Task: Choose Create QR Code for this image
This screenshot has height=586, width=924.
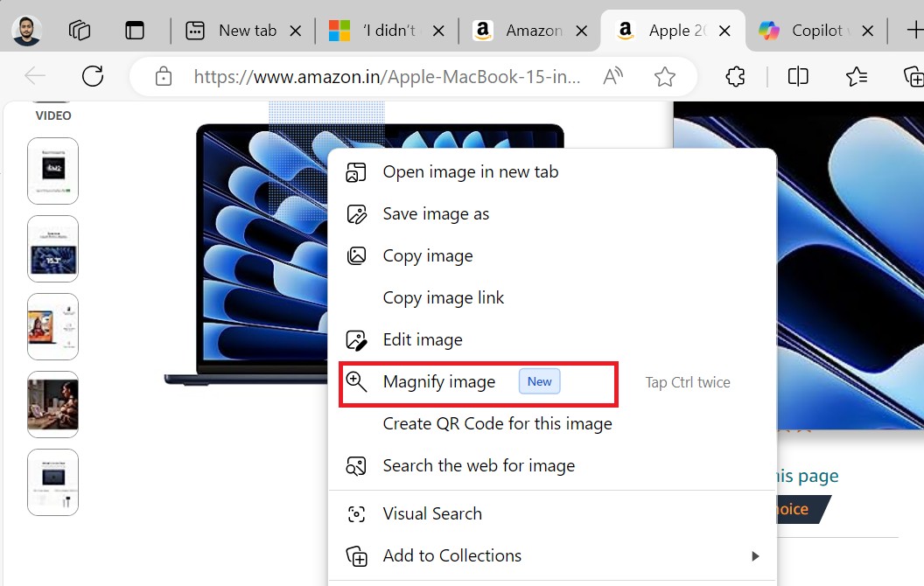Action: point(497,423)
